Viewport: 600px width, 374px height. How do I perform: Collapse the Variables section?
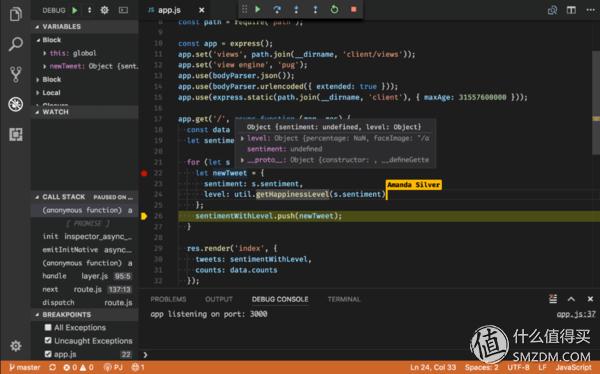37,26
